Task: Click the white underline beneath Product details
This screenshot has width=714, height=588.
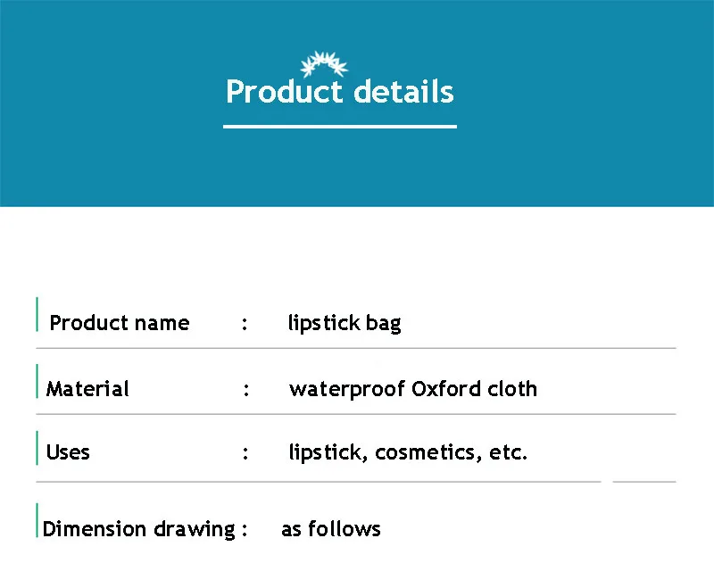Action: [339, 127]
